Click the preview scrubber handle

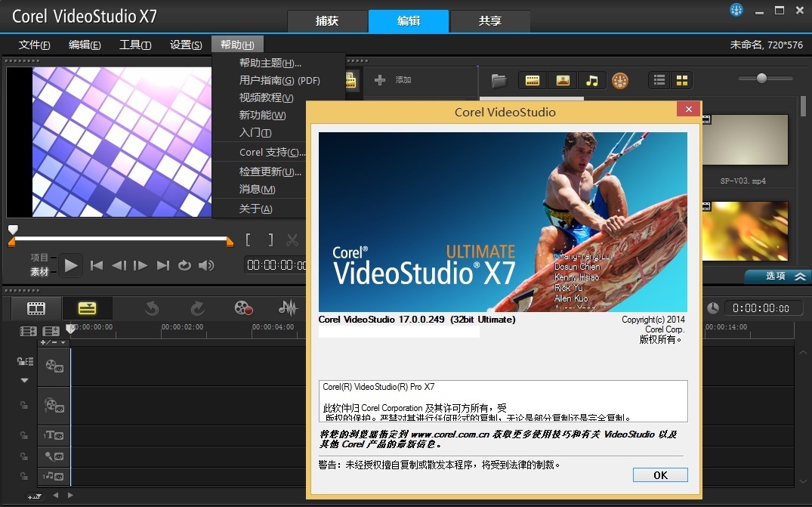coord(13,230)
